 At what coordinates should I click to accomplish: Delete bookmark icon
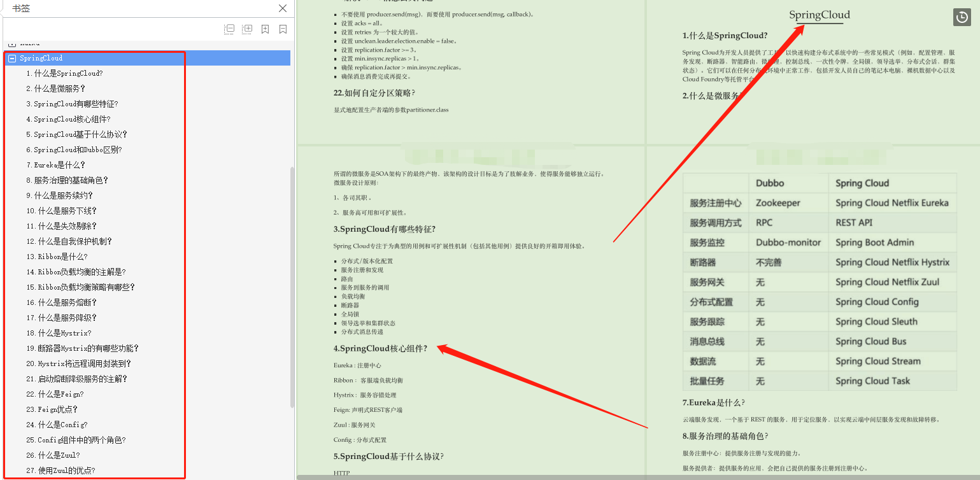tap(283, 29)
